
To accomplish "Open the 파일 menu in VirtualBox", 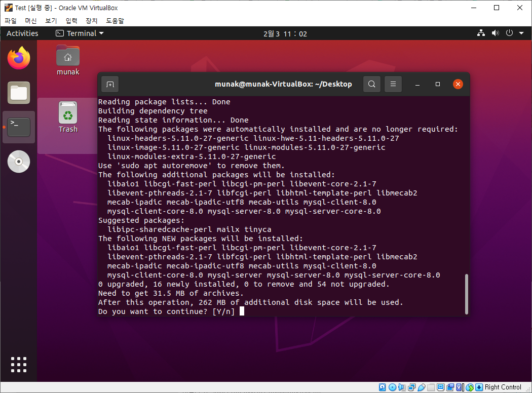I will point(11,21).
